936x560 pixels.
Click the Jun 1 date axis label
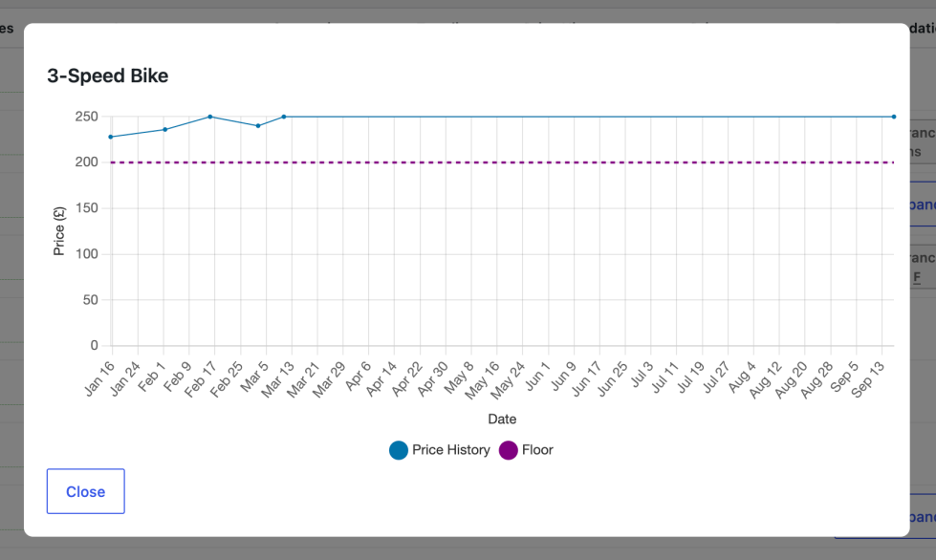[537, 377]
